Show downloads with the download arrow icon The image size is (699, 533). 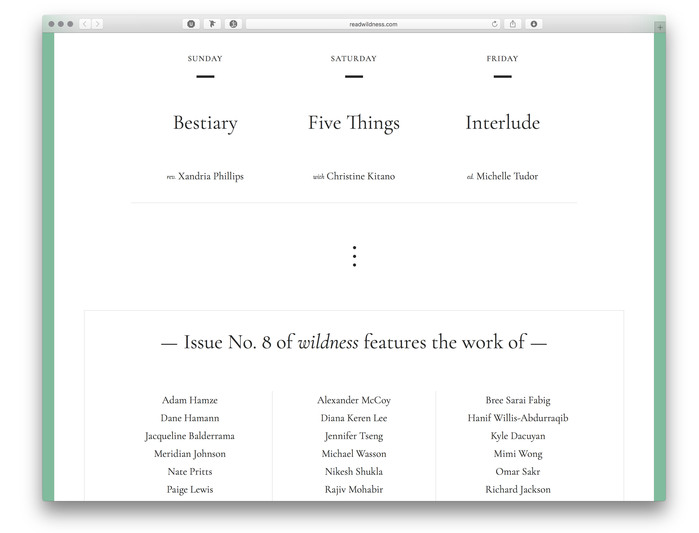click(x=534, y=24)
